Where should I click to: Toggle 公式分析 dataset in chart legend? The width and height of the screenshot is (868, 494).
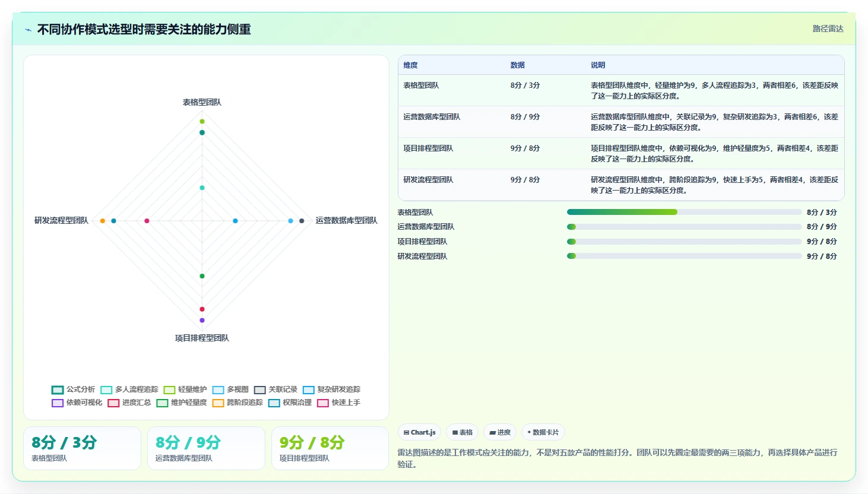(x=74, y=389)
